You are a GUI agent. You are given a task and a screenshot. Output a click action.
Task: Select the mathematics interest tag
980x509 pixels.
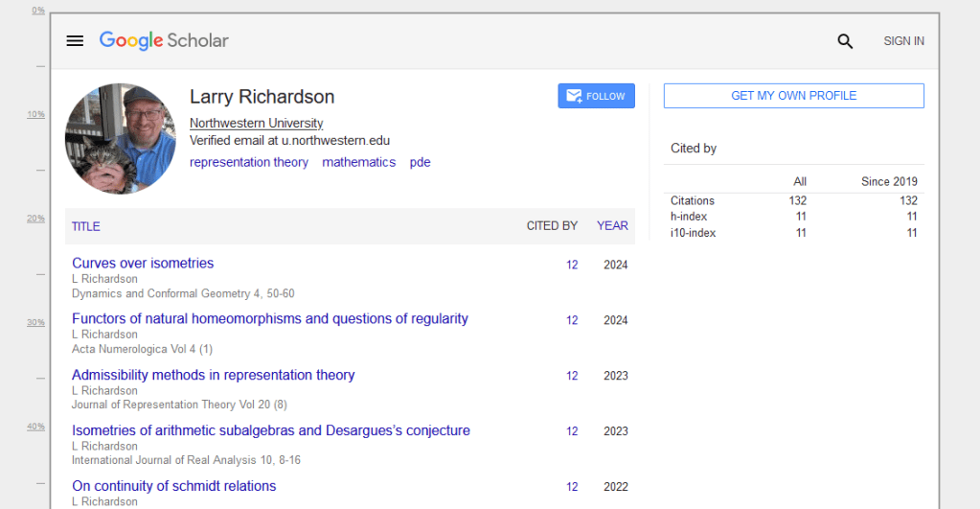click(358, 163)
